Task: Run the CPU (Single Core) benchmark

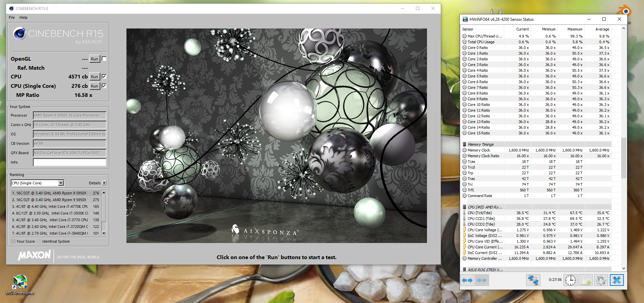Action: 95,86
